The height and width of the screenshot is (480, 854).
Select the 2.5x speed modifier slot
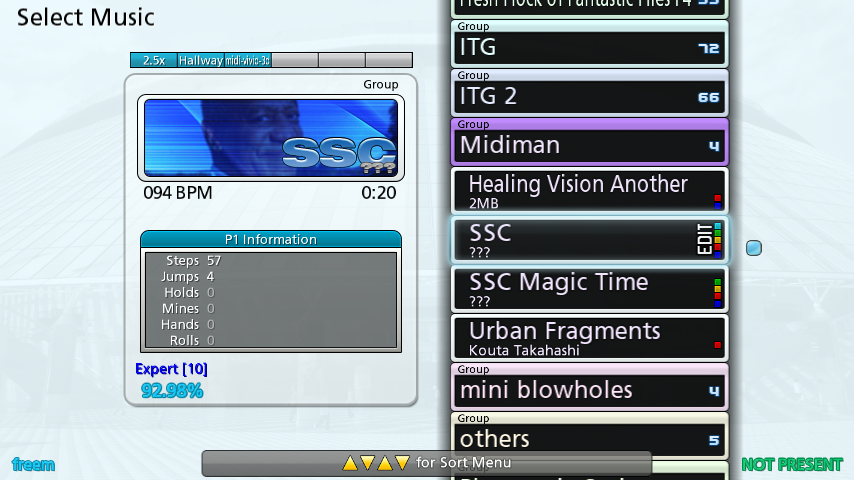154,60
